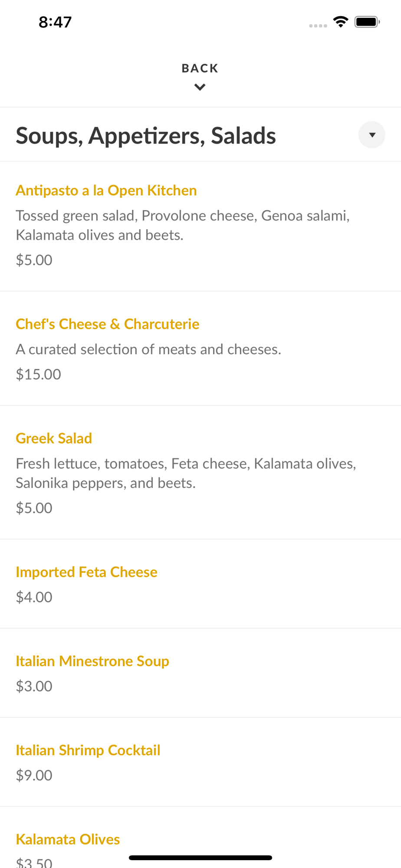Tap the 8:47 clock in status bar
This screenshot has height=868, width=401.
(55, 22)
